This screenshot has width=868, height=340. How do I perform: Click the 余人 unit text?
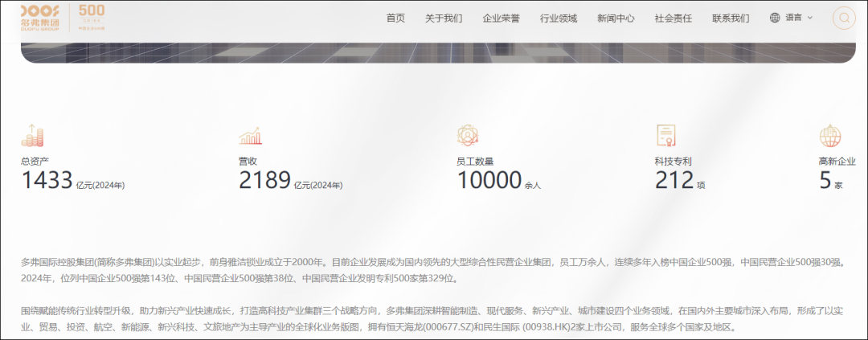click(533, 186)
